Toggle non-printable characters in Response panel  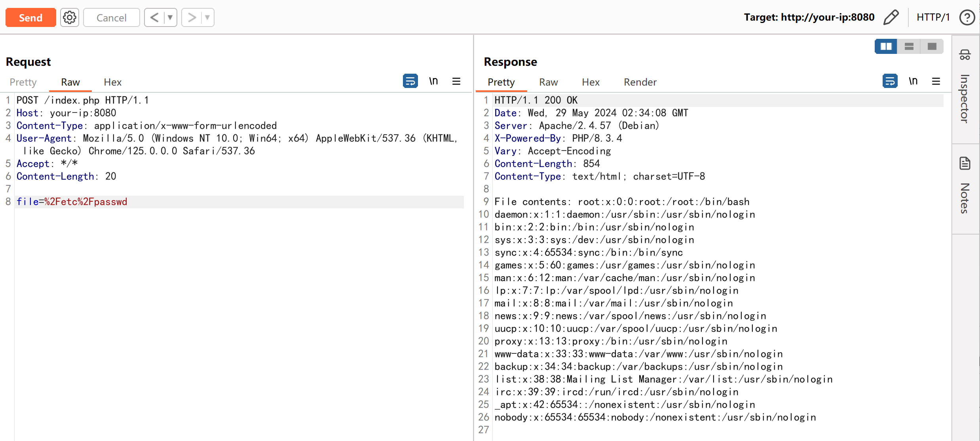pos(913,81)
